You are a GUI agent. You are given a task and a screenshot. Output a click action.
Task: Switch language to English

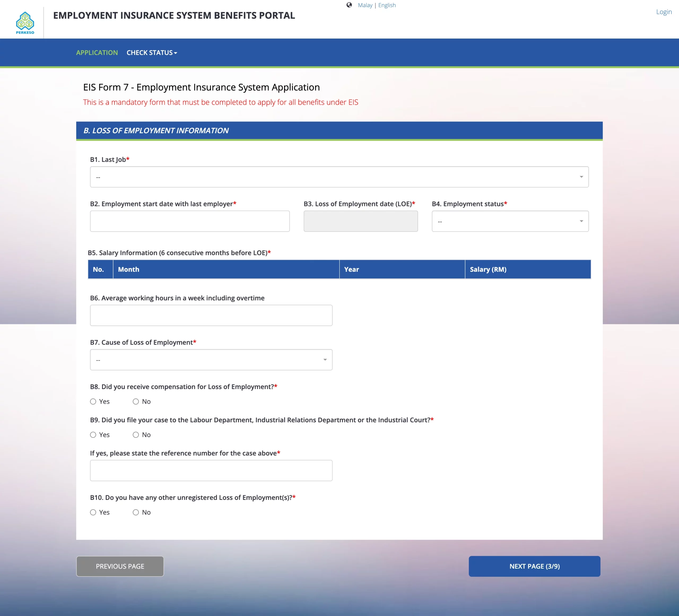click(x=386, y=5)
